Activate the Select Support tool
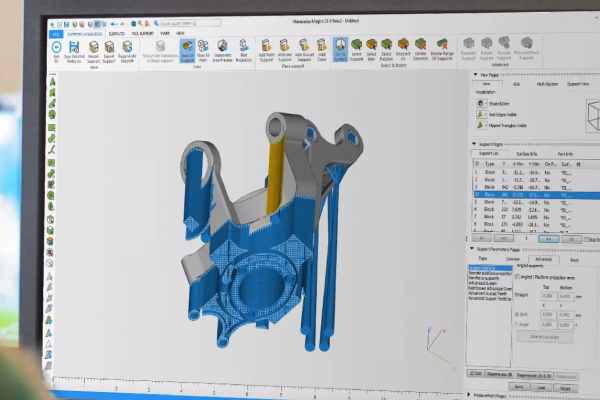This screenshot has width=600, height=400. [356, 44]
